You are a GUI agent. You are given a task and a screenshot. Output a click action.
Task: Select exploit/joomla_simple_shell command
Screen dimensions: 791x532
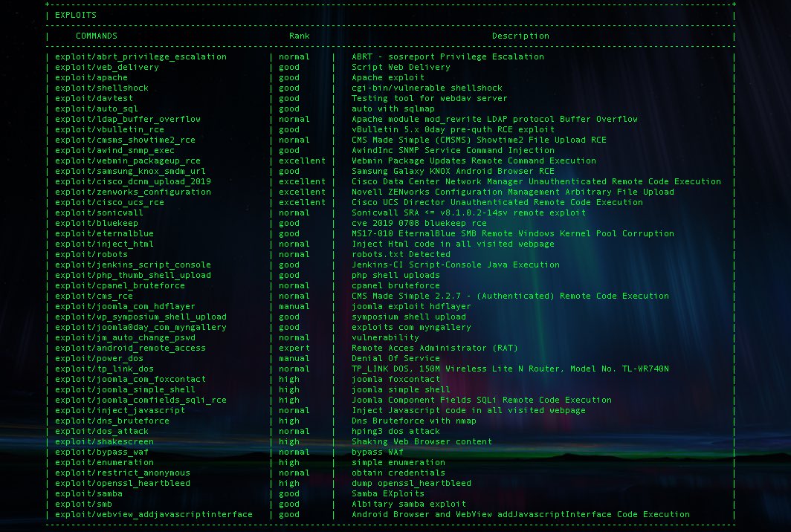(125, 390)
